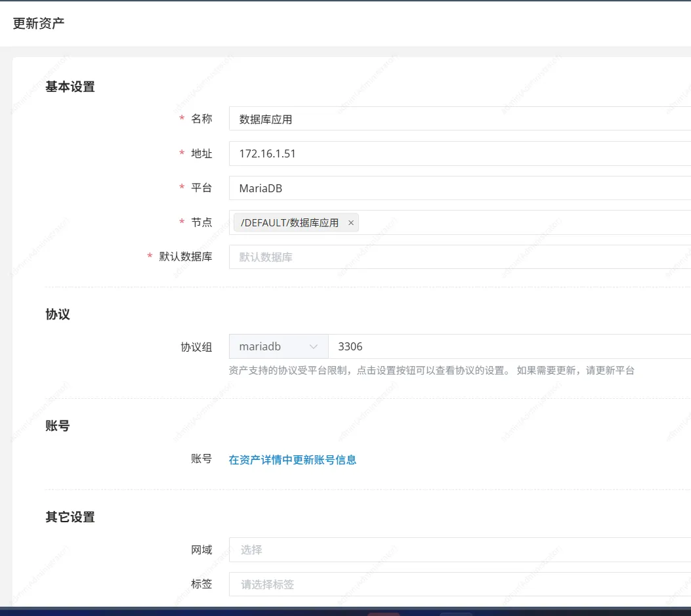The width and height of the screenshot is (691, 616).
Task: Click the 协议 section heading
Action: [58, 314]
